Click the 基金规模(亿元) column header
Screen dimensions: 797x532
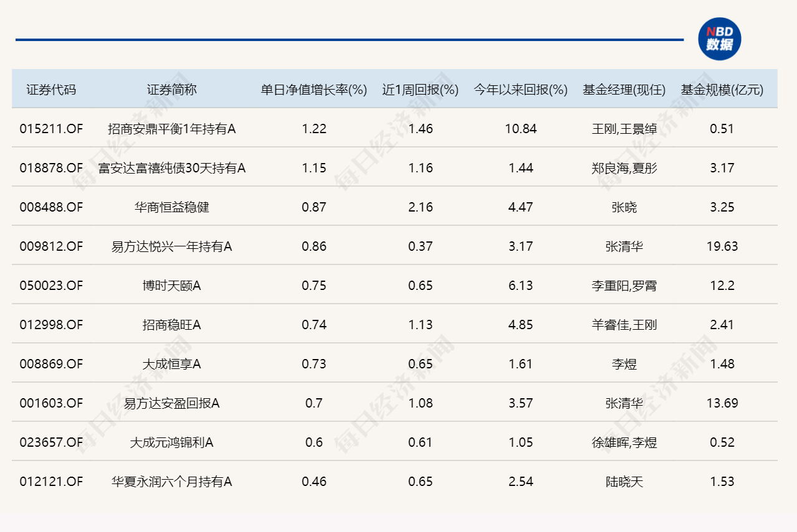coord(722,90)
